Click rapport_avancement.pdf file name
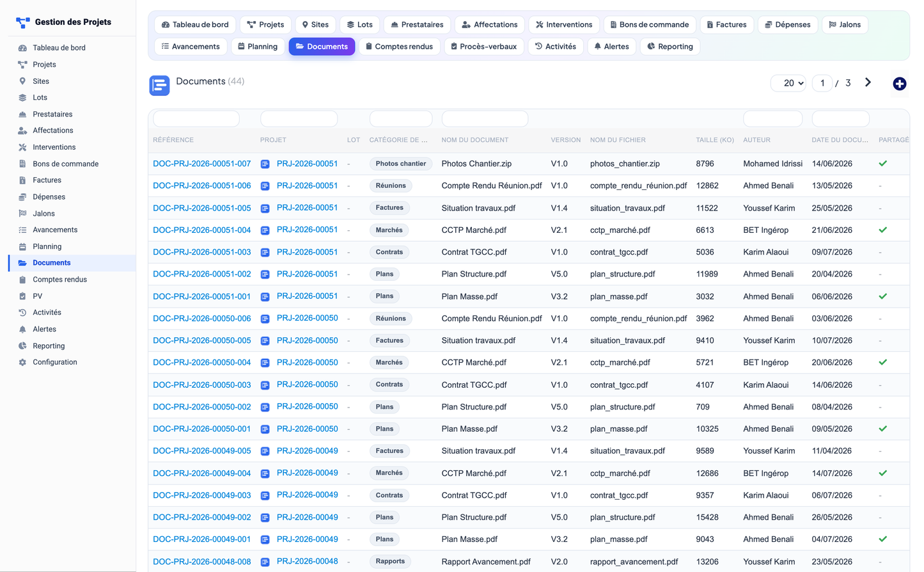The width and height of the screenshot is (924, 572). pos(634,562)
